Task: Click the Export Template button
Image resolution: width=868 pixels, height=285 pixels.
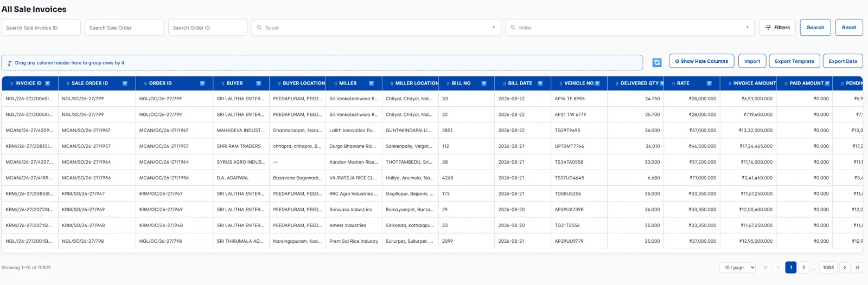Action: 794,61
